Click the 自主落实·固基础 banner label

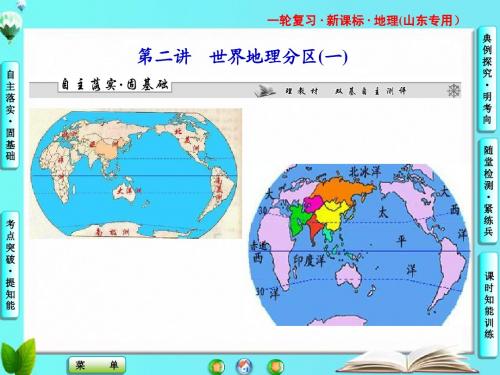point(115,85)
